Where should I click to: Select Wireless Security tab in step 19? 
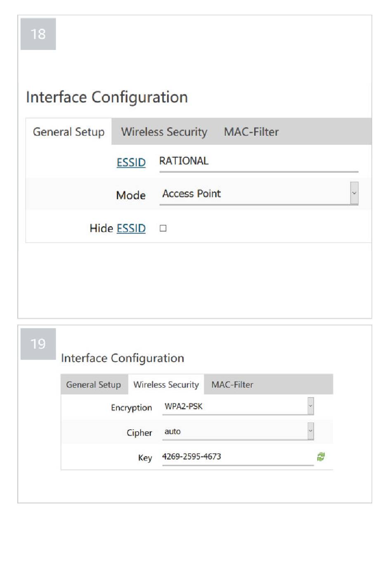166,384
